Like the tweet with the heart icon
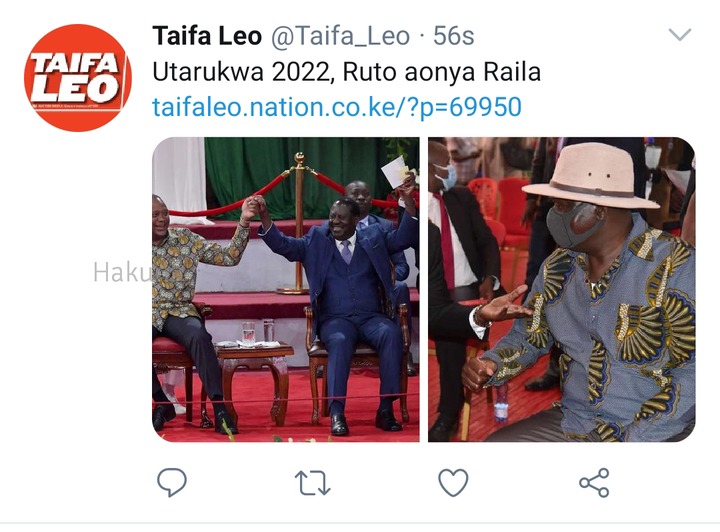The image size is (720, 532). coord(453,482)
